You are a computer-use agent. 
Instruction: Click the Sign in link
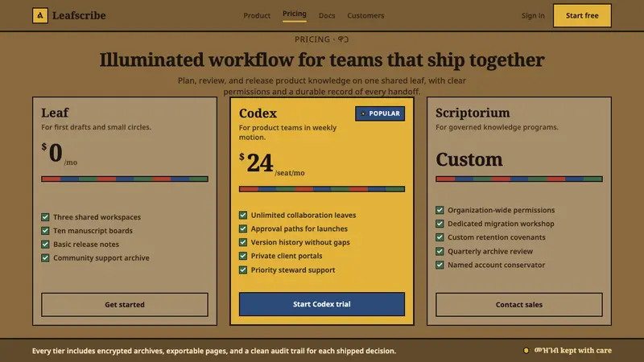[x=533, y=15]
